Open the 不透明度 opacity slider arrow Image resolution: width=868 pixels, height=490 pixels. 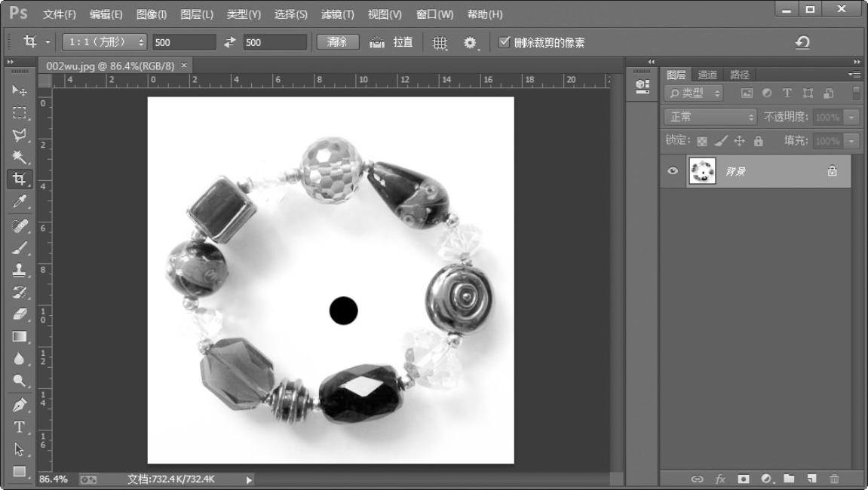click(x=852, y=117)
